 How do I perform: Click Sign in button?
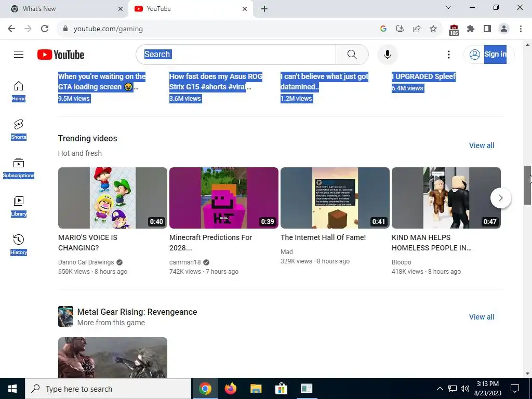point(488,54)
